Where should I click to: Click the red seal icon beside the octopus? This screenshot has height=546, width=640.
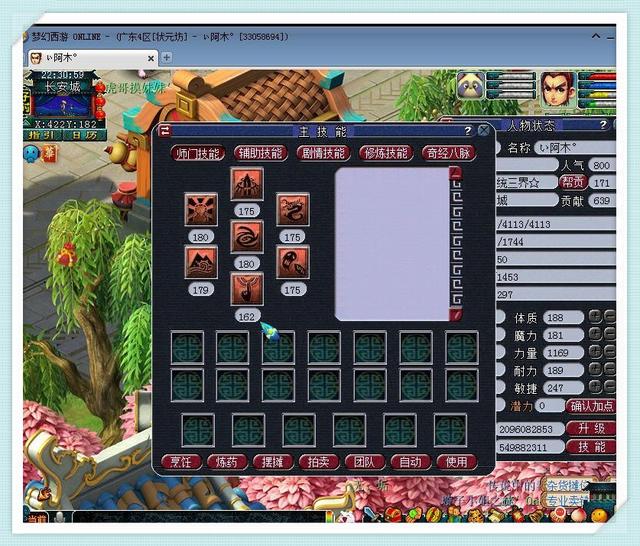tap(49, 154)
